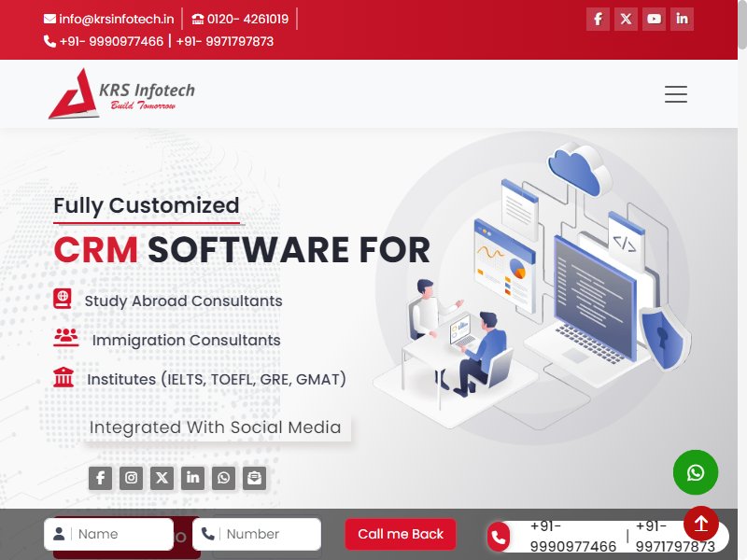Open the green WhatsApp chat bubble
The image size is (747, 560).
(696, 472)
